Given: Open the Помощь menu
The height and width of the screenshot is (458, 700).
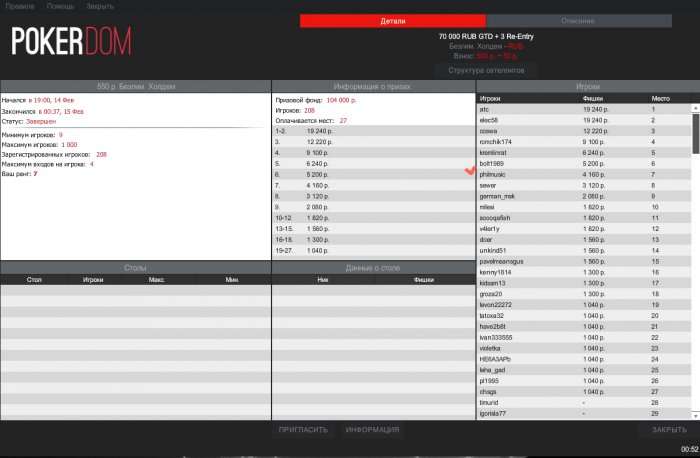Looking at the screenshot, I should 60,6.
